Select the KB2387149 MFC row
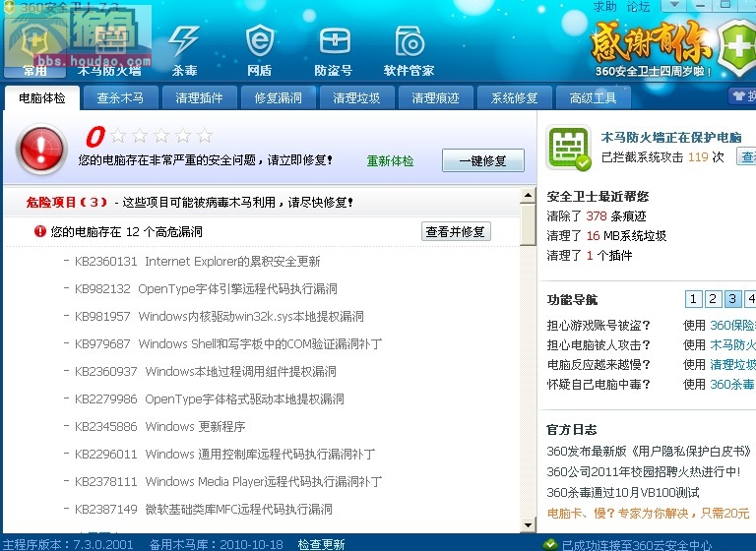This screenshot has width=756, height=551. [198, 509]
